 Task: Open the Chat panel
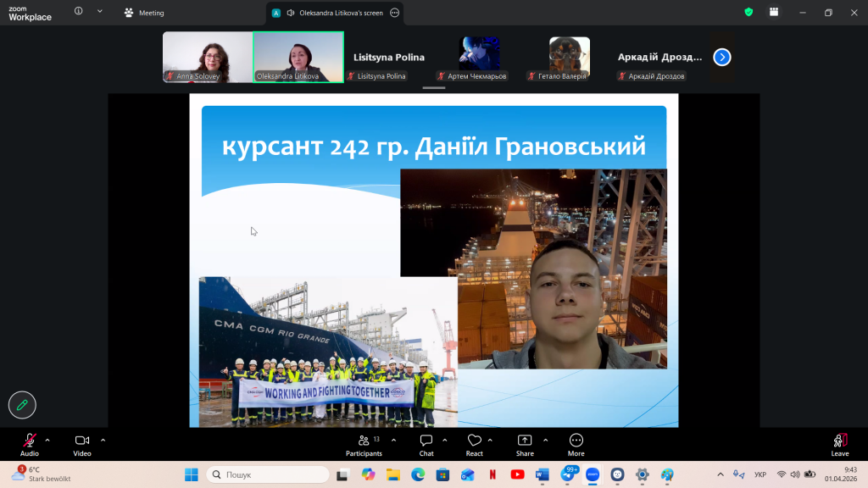coord(426,441)
